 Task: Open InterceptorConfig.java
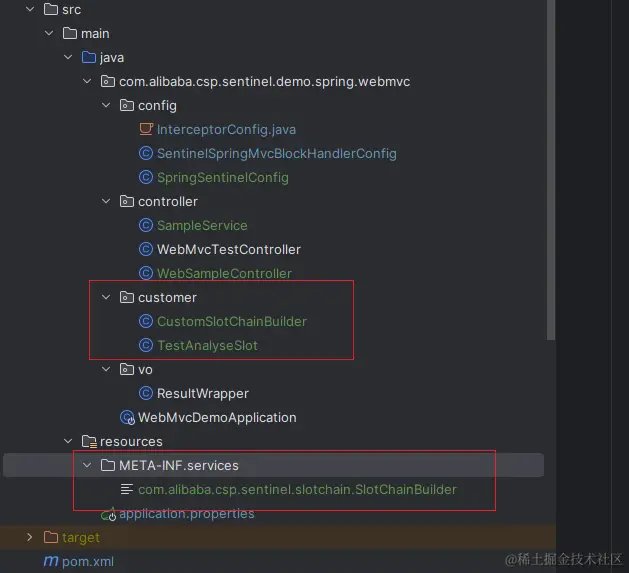click(x=226, y=130)
